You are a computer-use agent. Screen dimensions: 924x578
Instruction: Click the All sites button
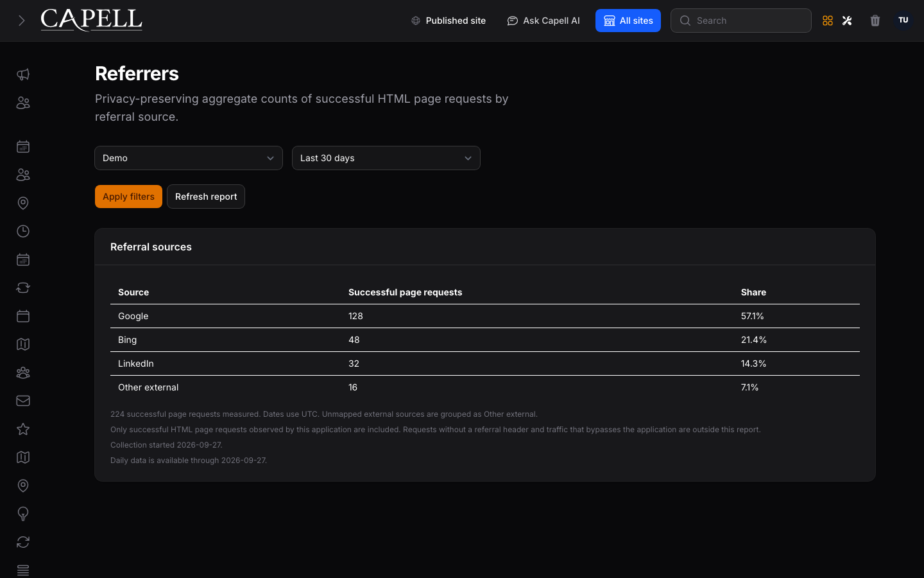(x=628, y=21)
